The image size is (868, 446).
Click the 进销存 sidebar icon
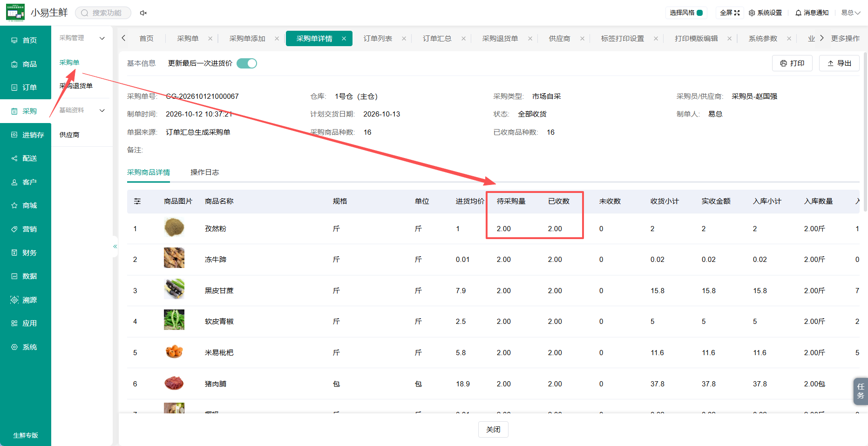click(x=14, y=135)
